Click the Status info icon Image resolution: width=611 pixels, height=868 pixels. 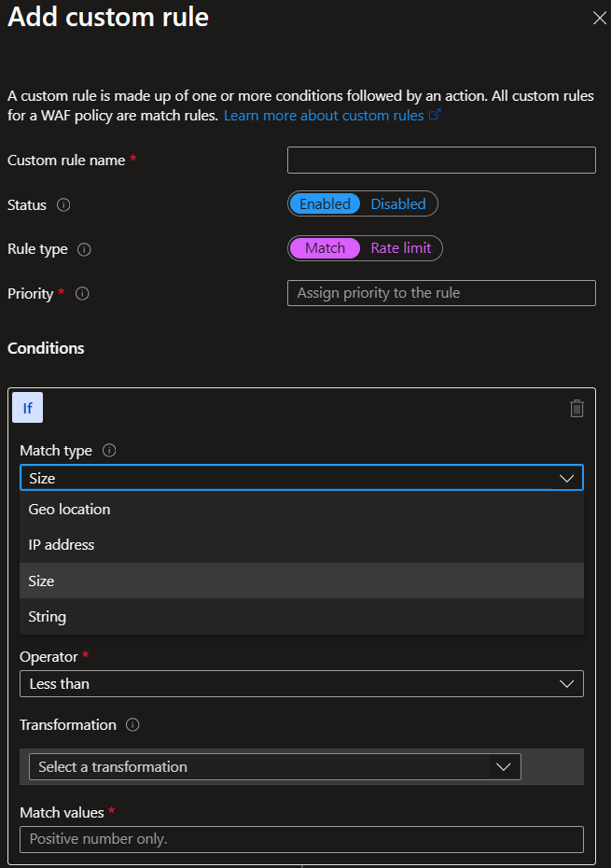tap(63, 204)
